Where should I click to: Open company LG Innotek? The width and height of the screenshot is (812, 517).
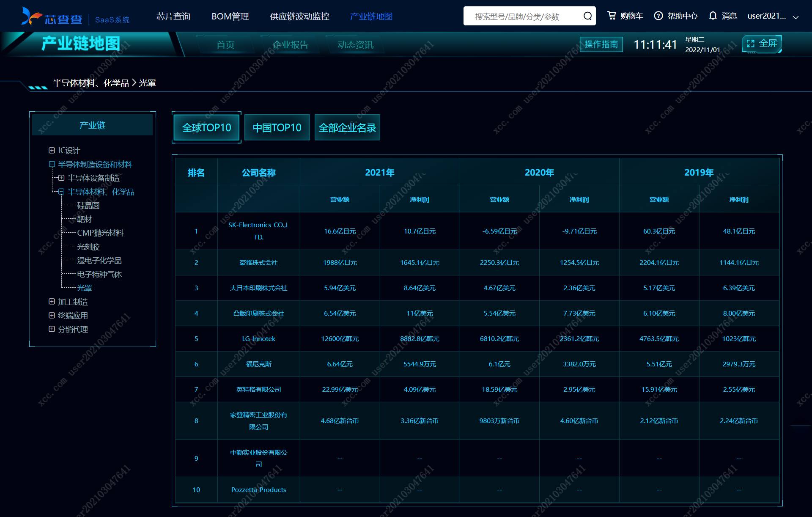tap(258, 338)
